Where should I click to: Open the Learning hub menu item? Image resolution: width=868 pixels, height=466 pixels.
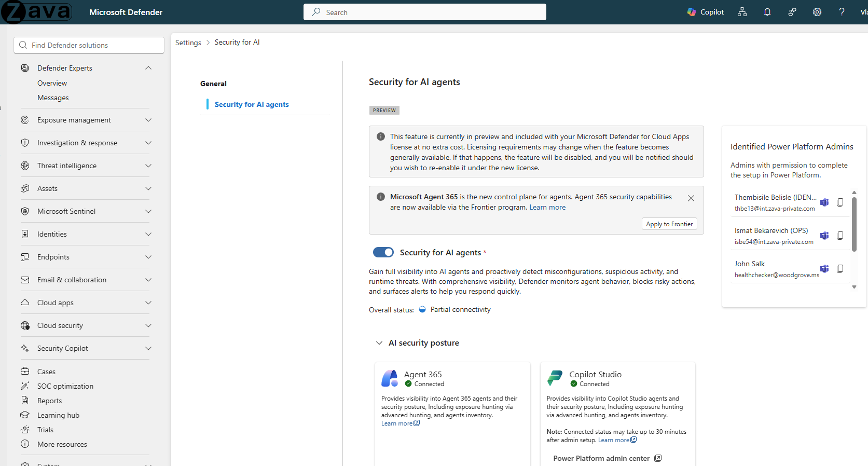(58, 415)
